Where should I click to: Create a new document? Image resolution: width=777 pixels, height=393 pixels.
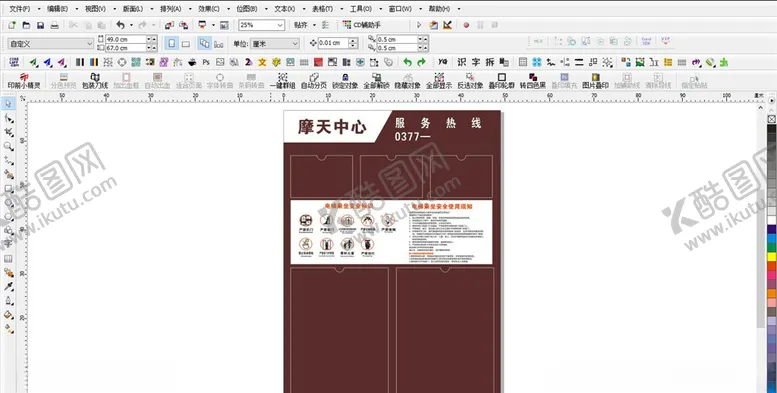point(12,25)
